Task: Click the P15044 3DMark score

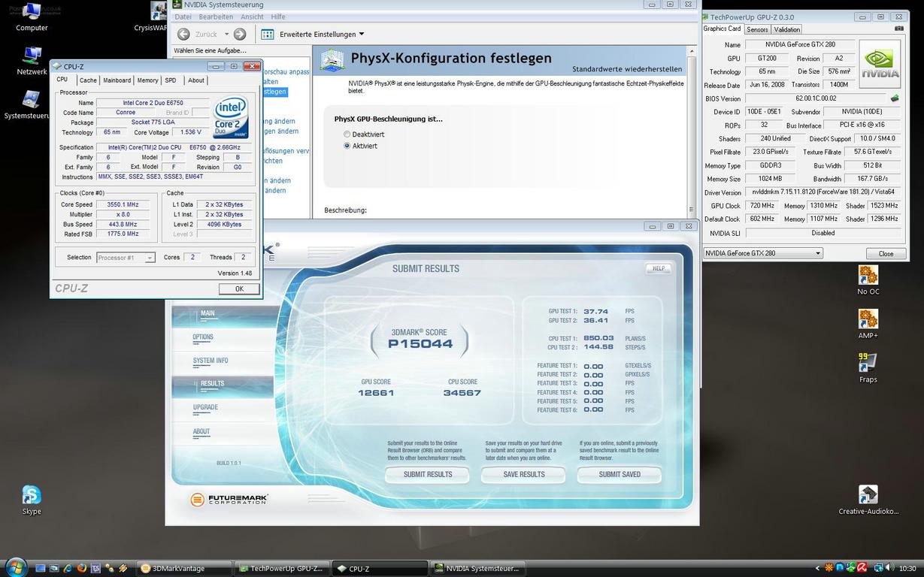Action: (x=420, y=344)
